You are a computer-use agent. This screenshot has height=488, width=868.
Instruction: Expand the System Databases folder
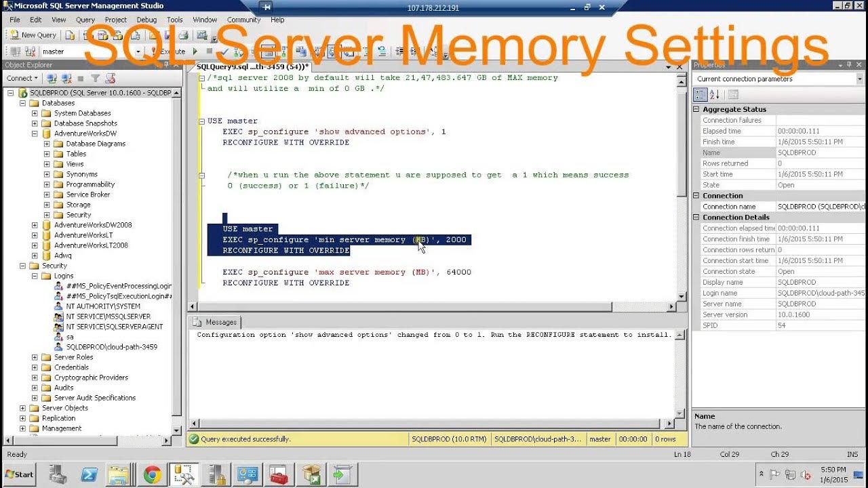point(35,113)
